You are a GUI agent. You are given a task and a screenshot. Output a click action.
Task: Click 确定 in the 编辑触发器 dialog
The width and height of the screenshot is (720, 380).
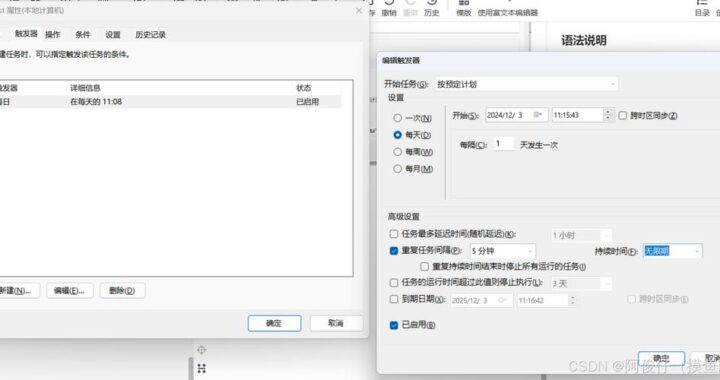(x=661, y=358)
